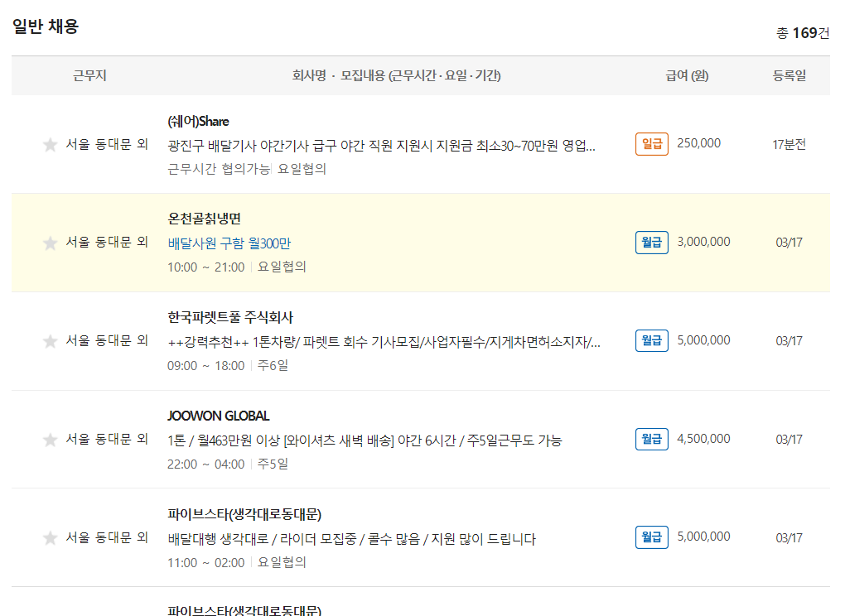Click the 09:00 ~ 18:00 work hours
The width and height of the screenshot is (845, 616).
[205, 366]
